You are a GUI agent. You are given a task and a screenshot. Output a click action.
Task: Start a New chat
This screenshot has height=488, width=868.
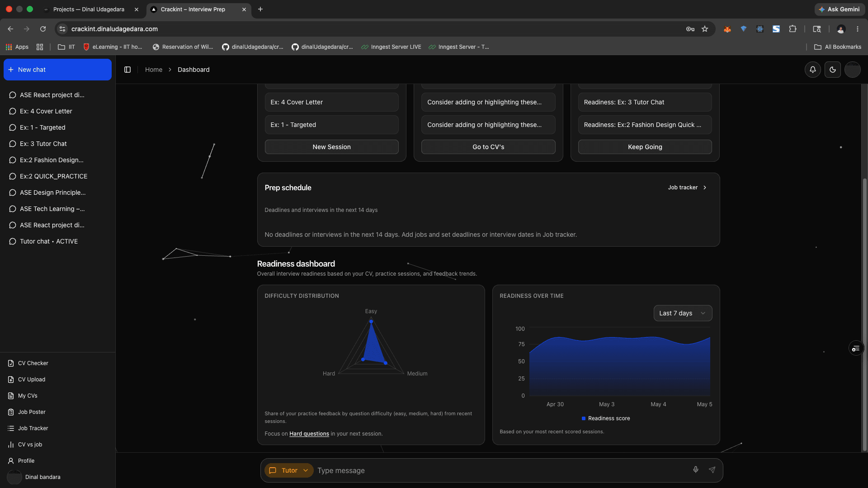(57, 70)
